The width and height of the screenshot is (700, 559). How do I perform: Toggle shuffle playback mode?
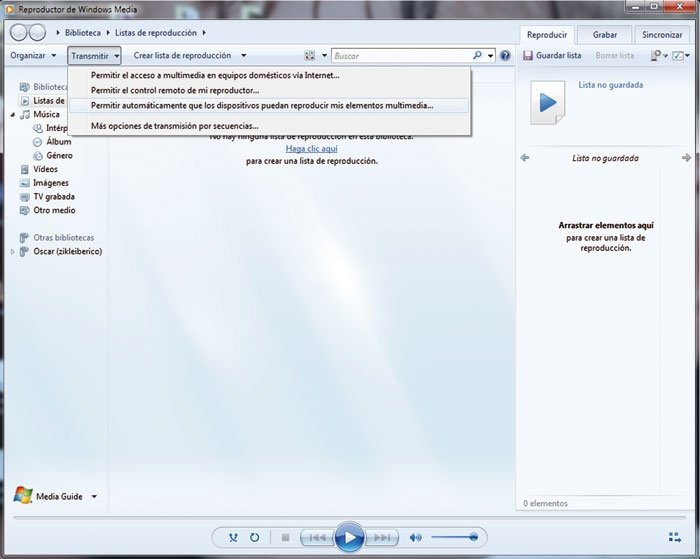(x=233, y=537)
